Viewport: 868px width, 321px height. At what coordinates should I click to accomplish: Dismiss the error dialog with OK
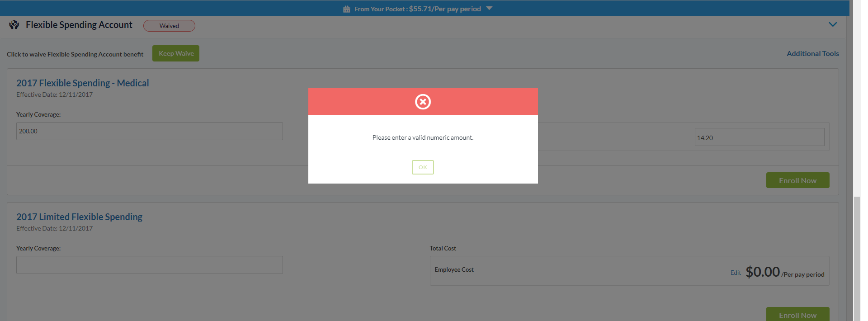423,167
